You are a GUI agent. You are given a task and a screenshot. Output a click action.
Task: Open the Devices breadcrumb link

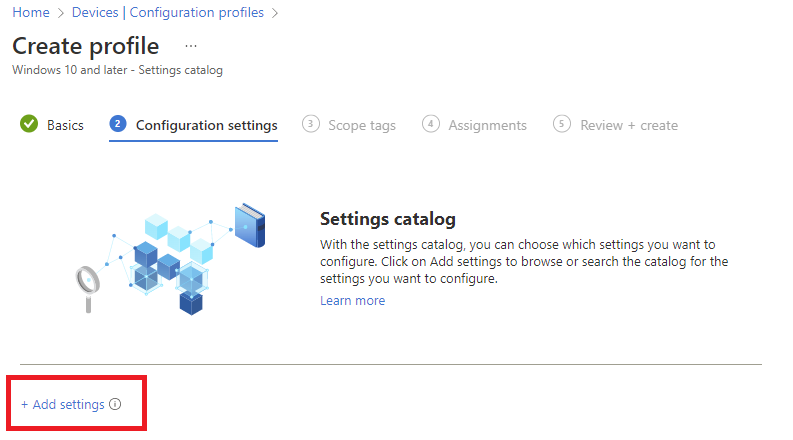(x=95, y=12)
